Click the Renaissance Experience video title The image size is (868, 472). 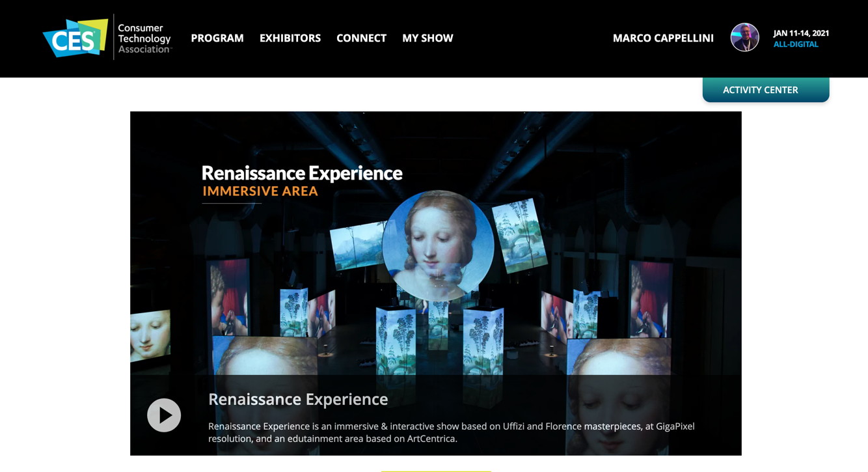pyautogui.click(x=298, y=399)
